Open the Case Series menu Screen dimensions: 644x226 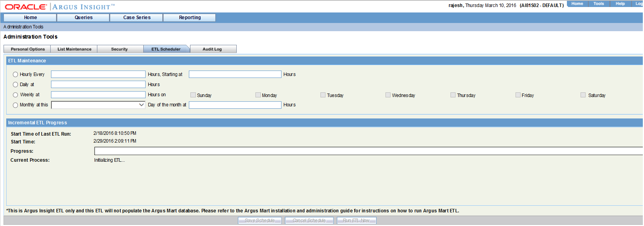(x=137, y=18)
